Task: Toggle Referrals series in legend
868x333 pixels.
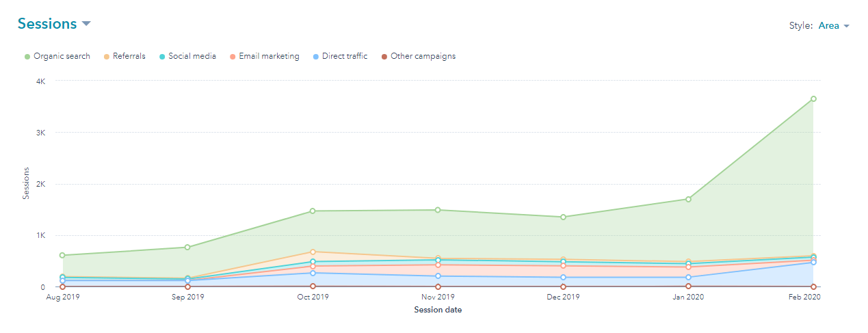Action: point(129,56)
